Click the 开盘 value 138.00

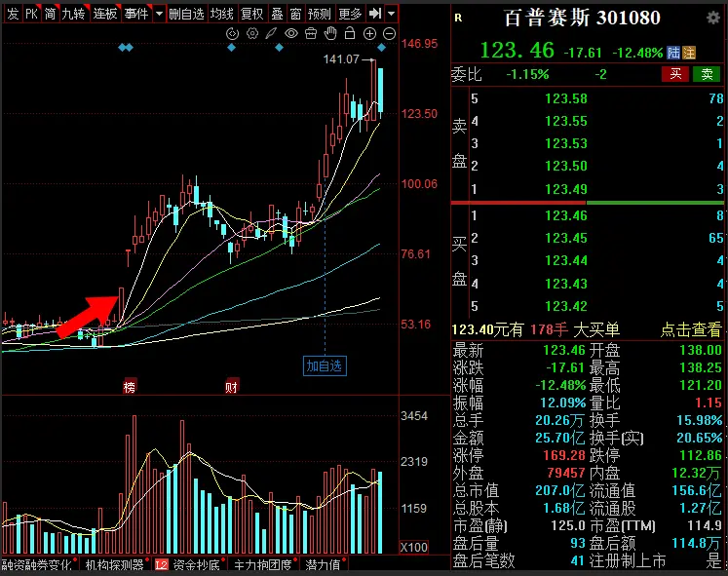(700, 350)
